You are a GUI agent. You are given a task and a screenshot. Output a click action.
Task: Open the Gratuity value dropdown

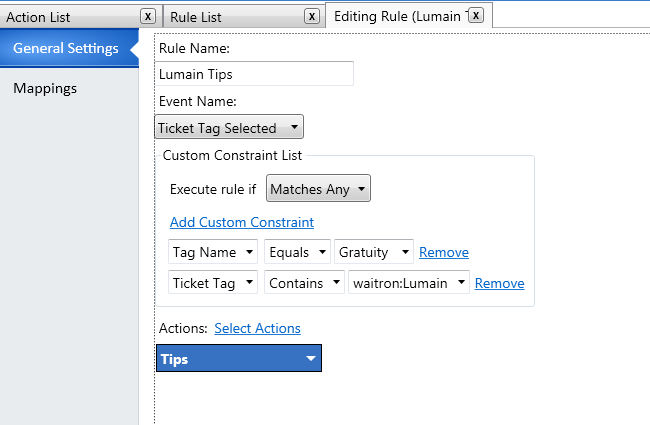tap(374, 253)
